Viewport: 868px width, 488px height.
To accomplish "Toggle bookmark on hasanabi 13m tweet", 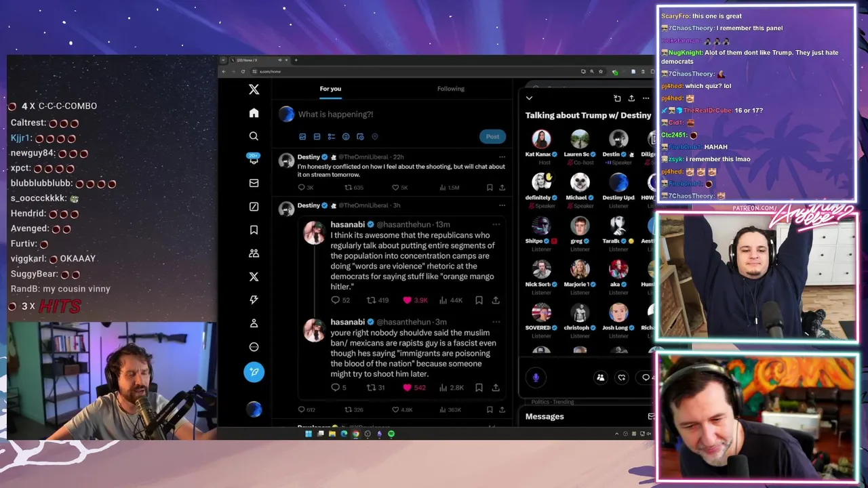I will pos(479,300).
